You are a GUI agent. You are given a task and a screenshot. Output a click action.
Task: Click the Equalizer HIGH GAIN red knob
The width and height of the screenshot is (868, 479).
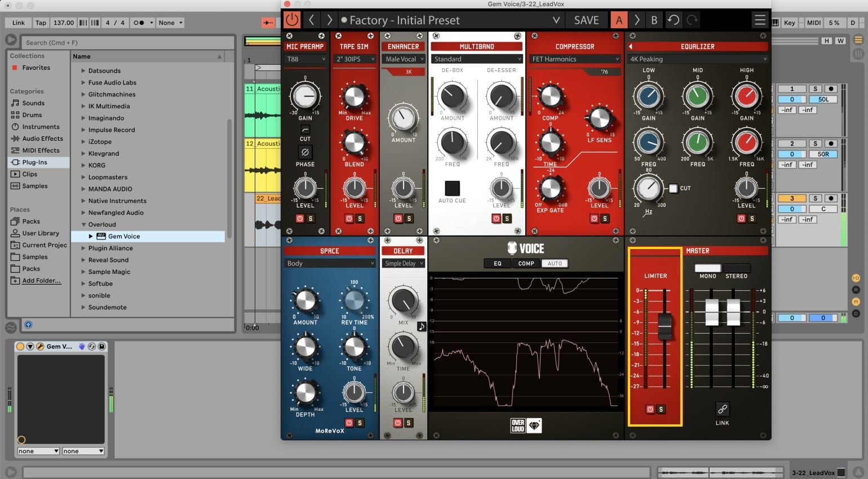pos(747,97)
